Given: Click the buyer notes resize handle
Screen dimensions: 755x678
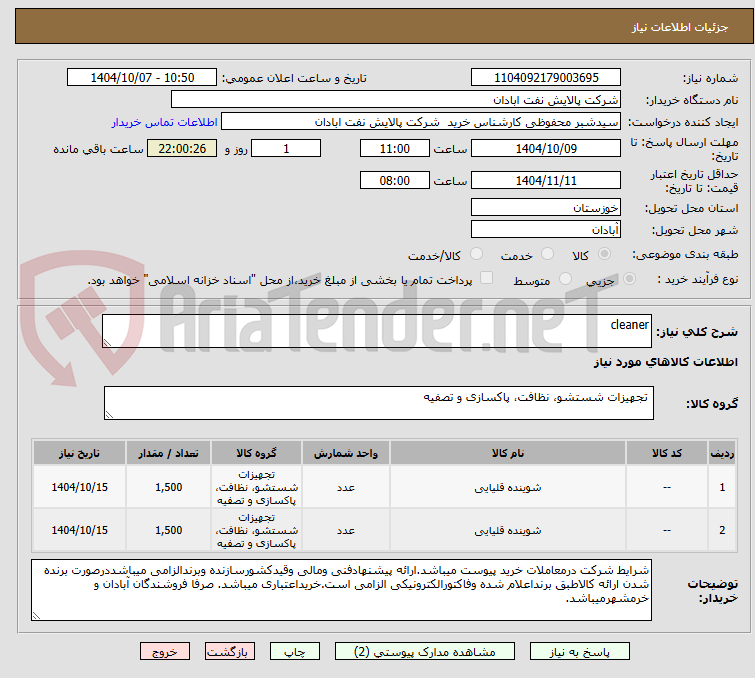Looking at the screenshot, I should pyautogui.click(x=37, y=615).
